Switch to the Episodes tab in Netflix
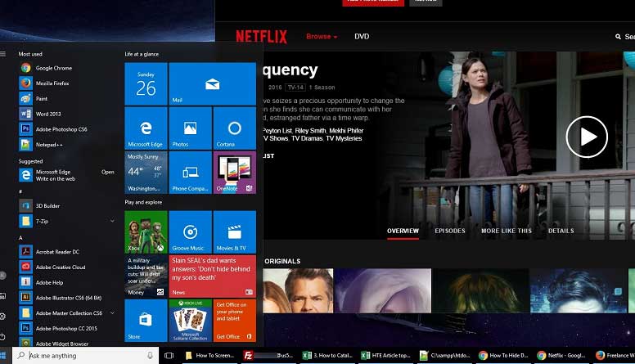Image resolution: width=635 pixels, height=364 pixels. [450, 231]
